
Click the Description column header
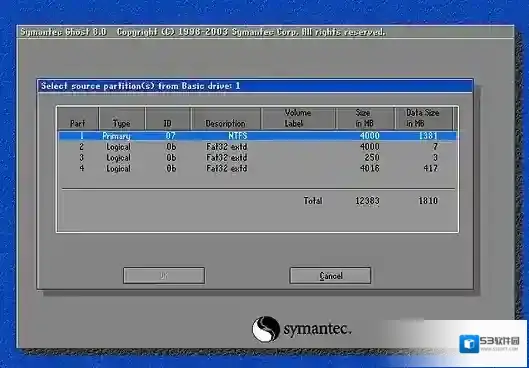click(226, 118)
